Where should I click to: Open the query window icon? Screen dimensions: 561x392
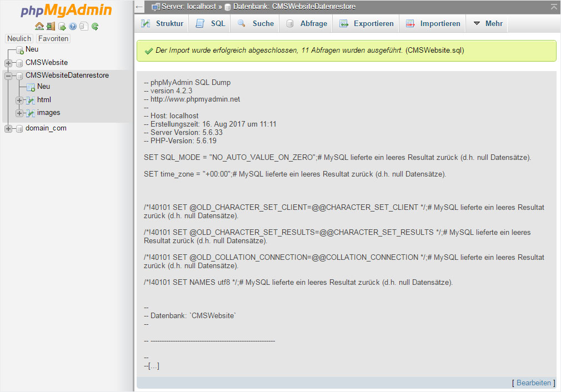point(62,26)
